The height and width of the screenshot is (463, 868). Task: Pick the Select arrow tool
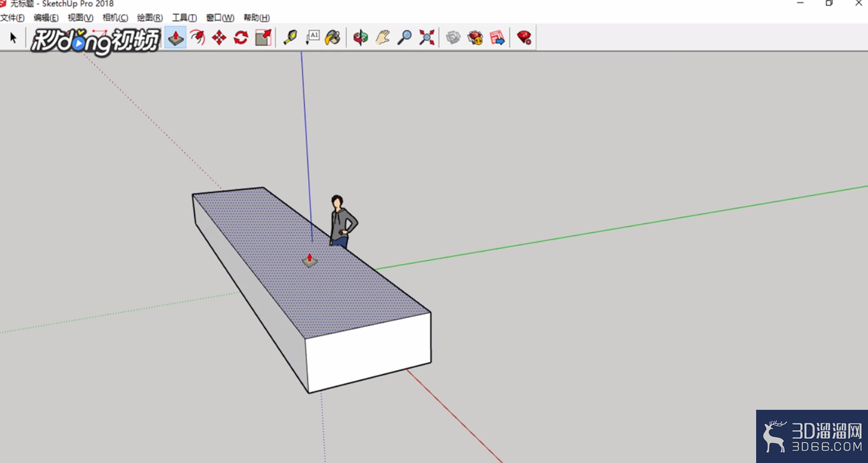[x=13, y=38]
